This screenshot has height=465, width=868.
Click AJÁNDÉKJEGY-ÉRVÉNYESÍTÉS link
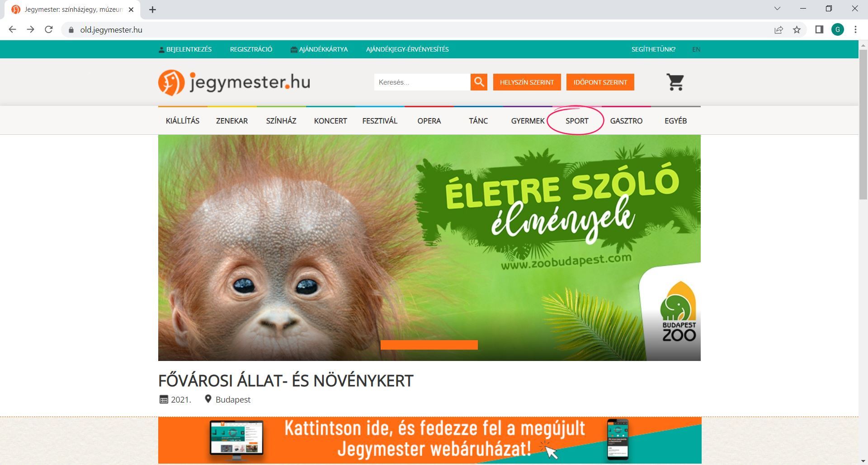407,49
